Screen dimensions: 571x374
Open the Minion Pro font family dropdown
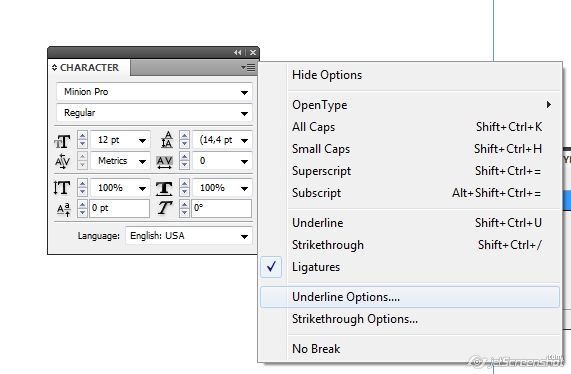(154, 92)
